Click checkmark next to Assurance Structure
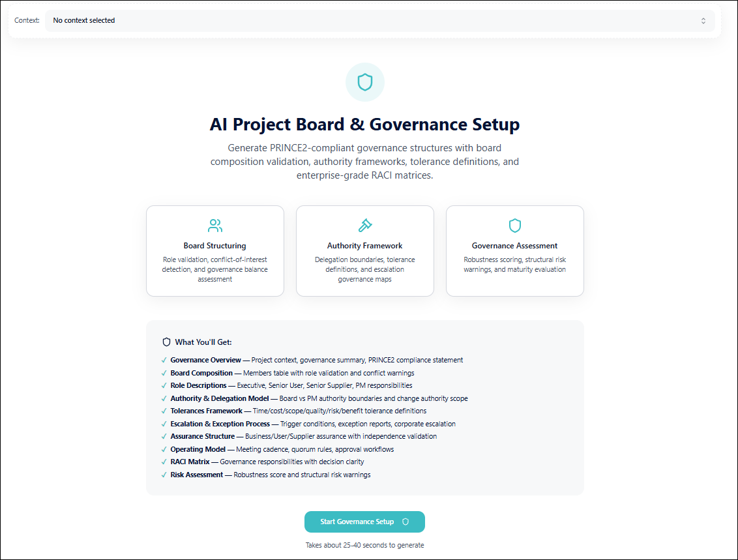738x560 pixels. tap(164, 436)
